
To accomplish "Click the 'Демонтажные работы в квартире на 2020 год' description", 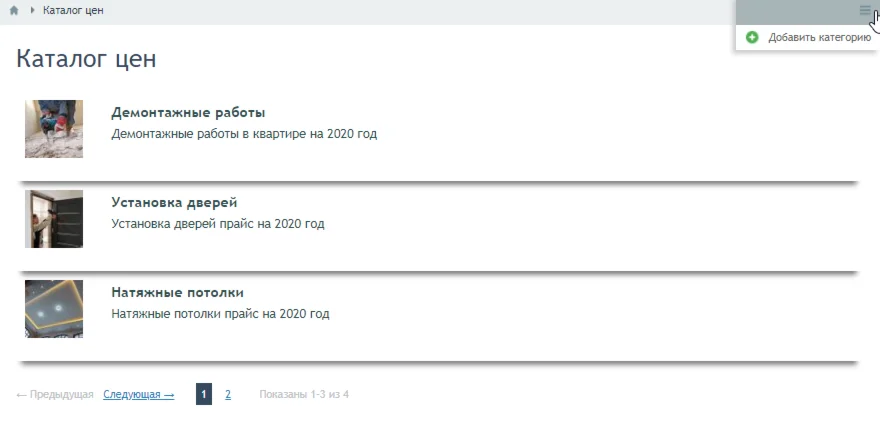I will (244, 134).
